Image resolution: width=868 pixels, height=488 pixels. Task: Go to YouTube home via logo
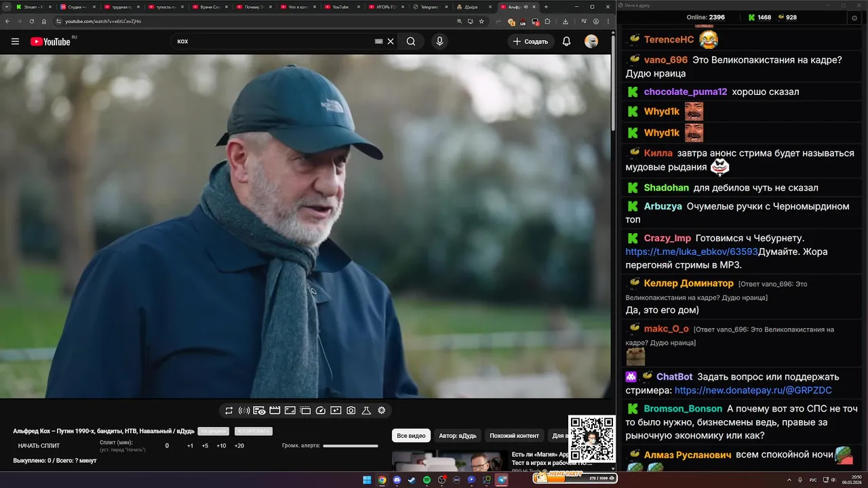[51, 41]
